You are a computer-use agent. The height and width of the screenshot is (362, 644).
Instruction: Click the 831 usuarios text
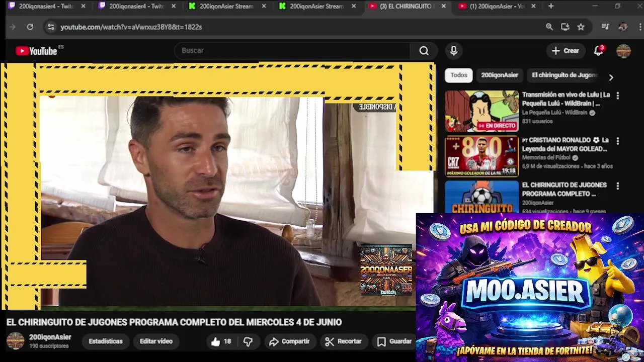537,121
